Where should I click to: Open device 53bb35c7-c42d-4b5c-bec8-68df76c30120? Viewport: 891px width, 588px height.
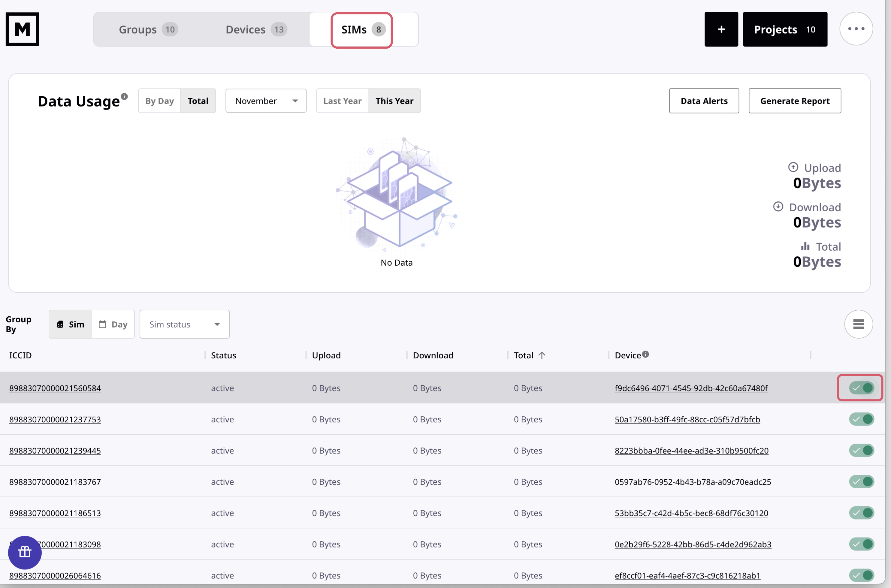pos(691,513)
